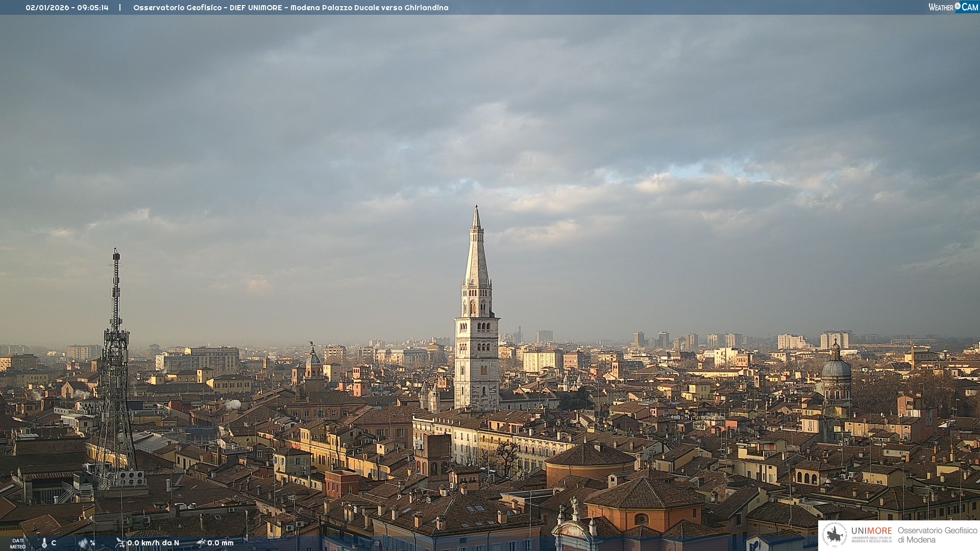The width and height of the screenshot is (980, 551).
Task: Click the temperature C unit readout
Action: (x=54, y=543)
